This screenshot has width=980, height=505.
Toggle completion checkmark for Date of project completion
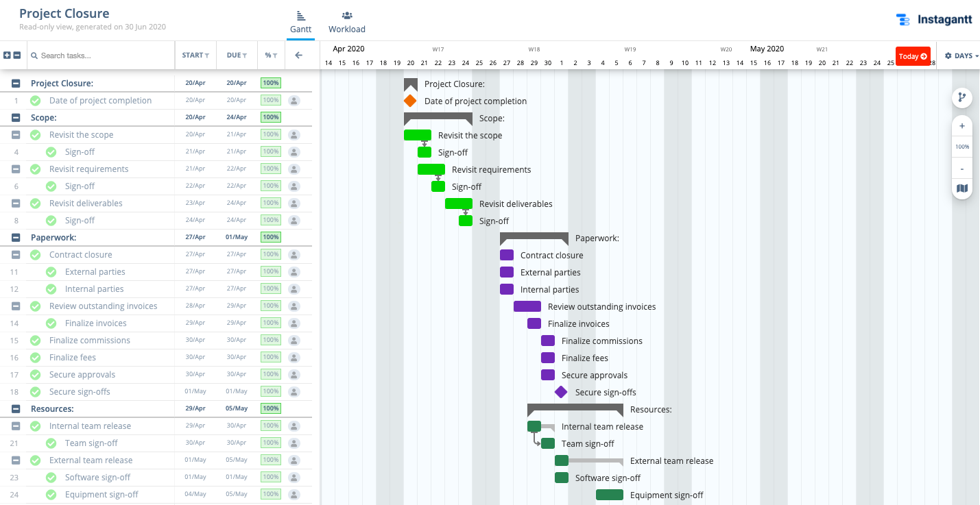pyautogui.click(x=36, y=100)
